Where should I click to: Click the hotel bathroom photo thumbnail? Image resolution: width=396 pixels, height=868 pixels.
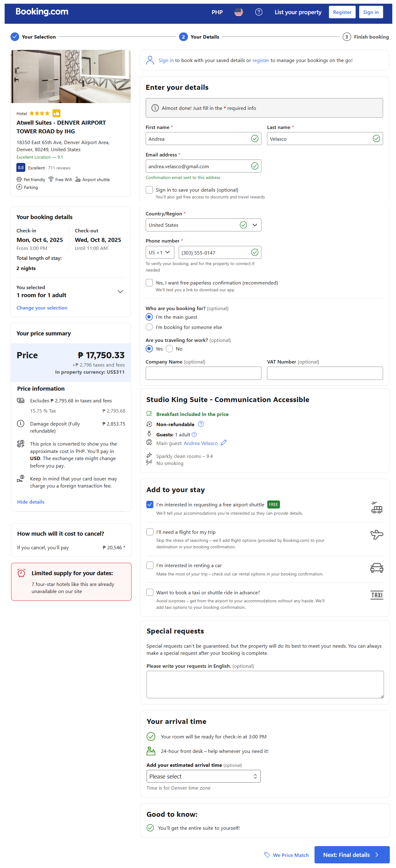click(x=70, y=77)
